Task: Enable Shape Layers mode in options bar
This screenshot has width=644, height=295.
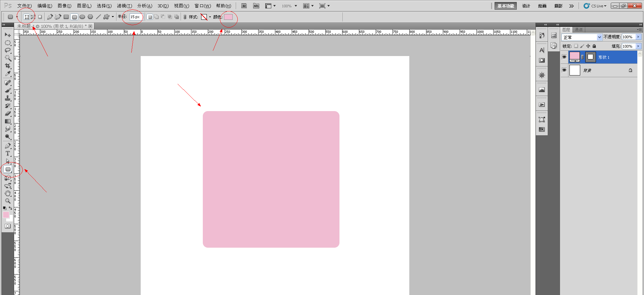Action: [x=27, y=17]
